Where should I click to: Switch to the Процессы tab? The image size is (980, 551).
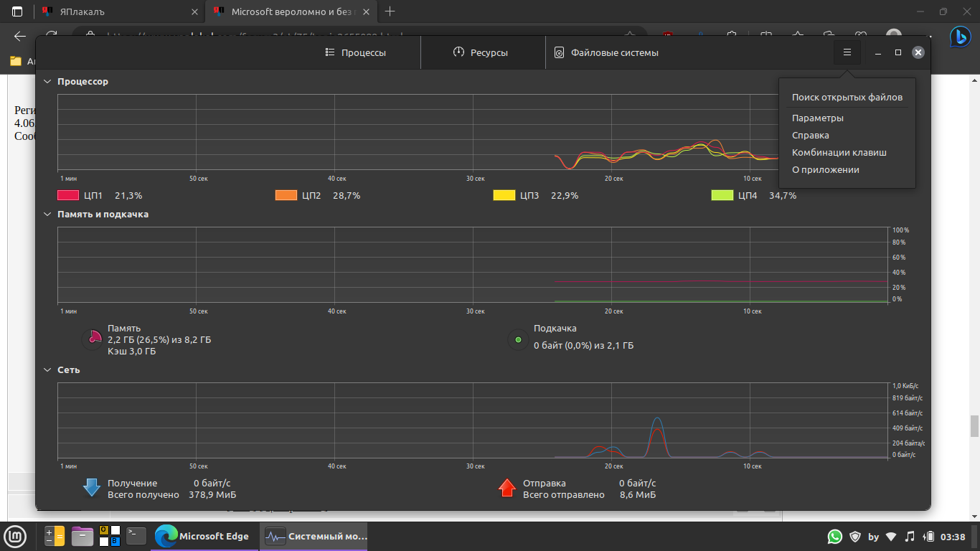point(355,52)
